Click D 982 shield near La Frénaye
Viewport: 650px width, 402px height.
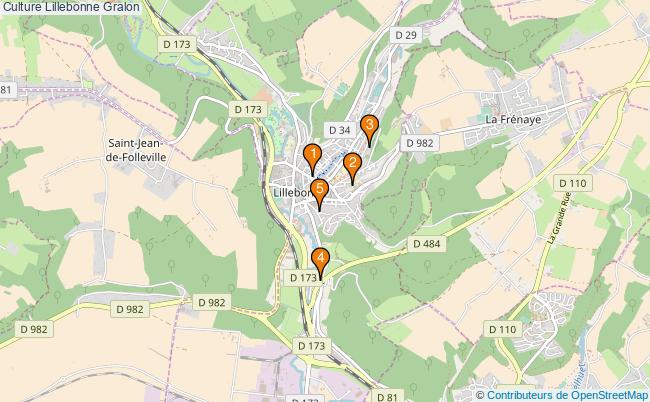[420, 143]
